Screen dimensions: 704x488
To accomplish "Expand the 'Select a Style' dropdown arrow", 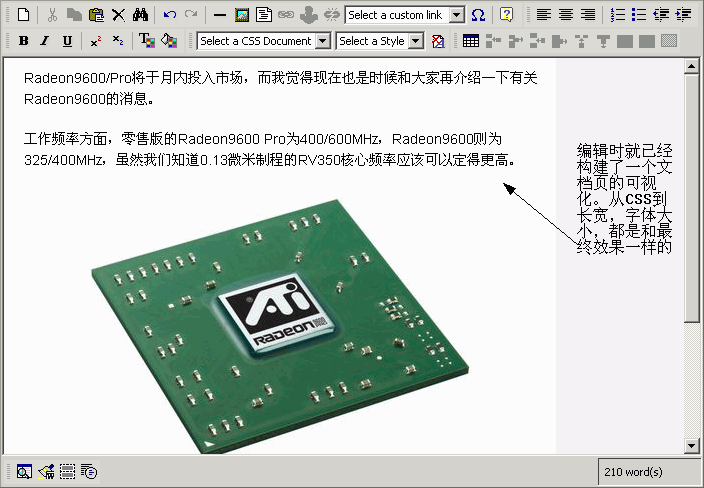I will (x=416, y=41).
